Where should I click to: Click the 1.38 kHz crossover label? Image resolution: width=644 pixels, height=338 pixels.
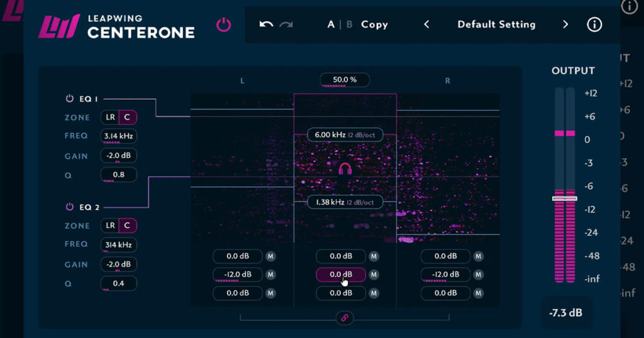(x=345, y=202)
